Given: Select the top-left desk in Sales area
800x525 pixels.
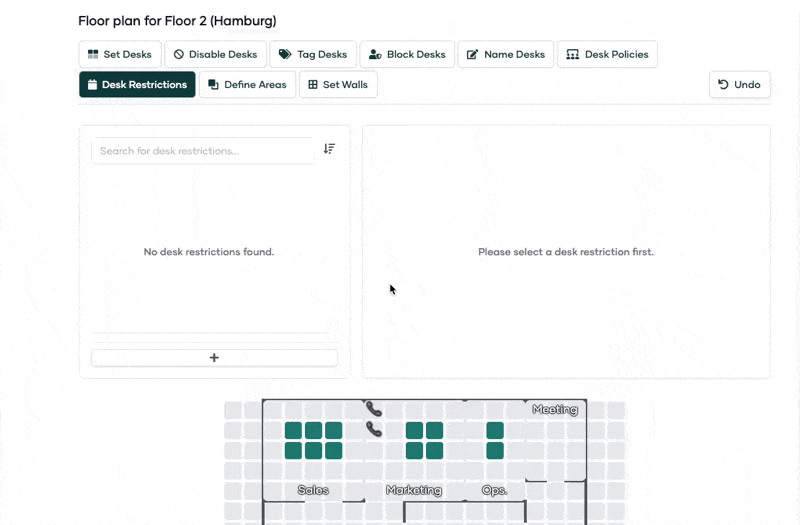Looking at the screenshot, I should pos(293,431).
